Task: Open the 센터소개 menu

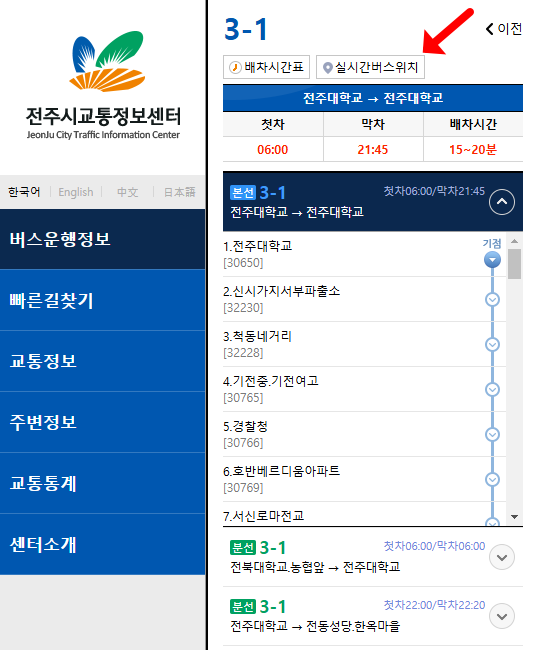Action: [x=102, y=544]
